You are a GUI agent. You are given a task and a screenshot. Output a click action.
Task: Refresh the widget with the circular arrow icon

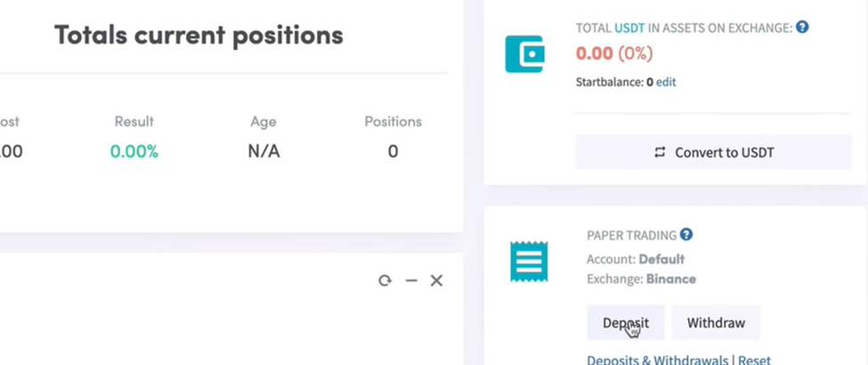point(385,280)
